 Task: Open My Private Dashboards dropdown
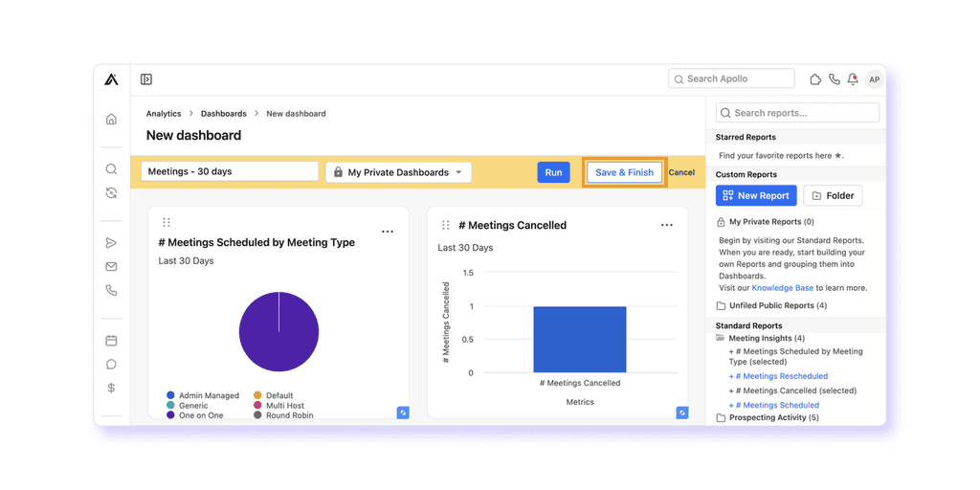click(398, 172)
